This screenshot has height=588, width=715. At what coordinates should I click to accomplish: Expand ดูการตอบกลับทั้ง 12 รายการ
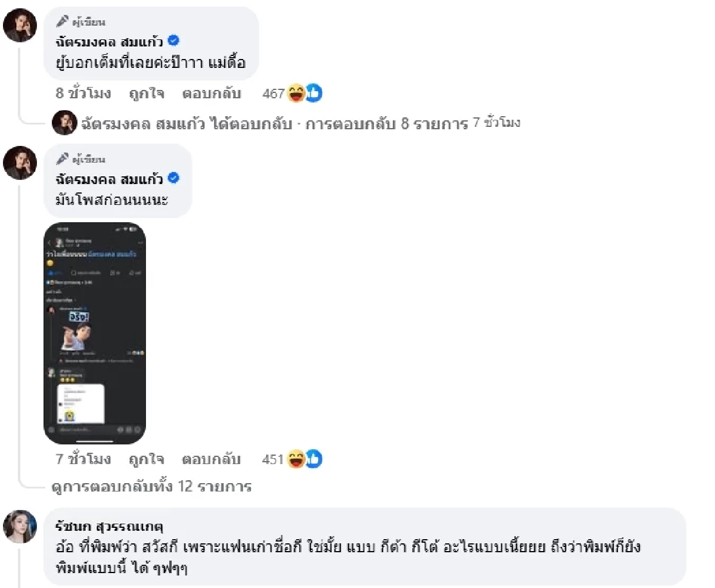152,487
